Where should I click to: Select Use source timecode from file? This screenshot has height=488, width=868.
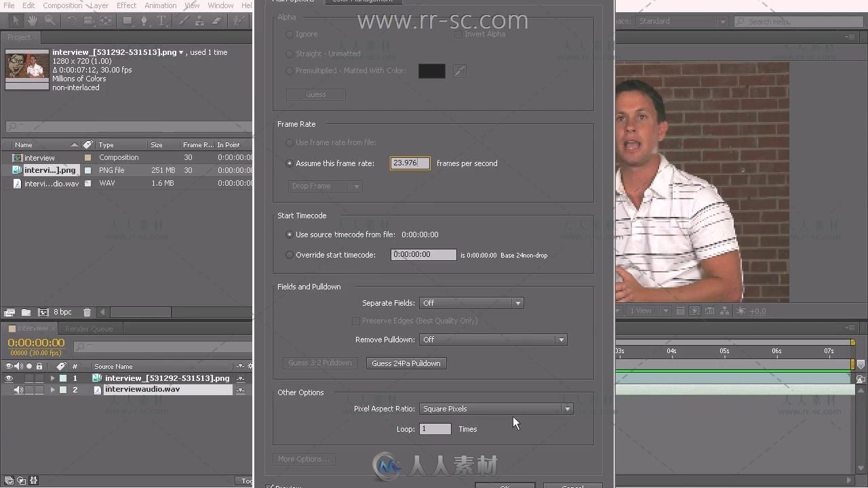(x=290, y=235)
